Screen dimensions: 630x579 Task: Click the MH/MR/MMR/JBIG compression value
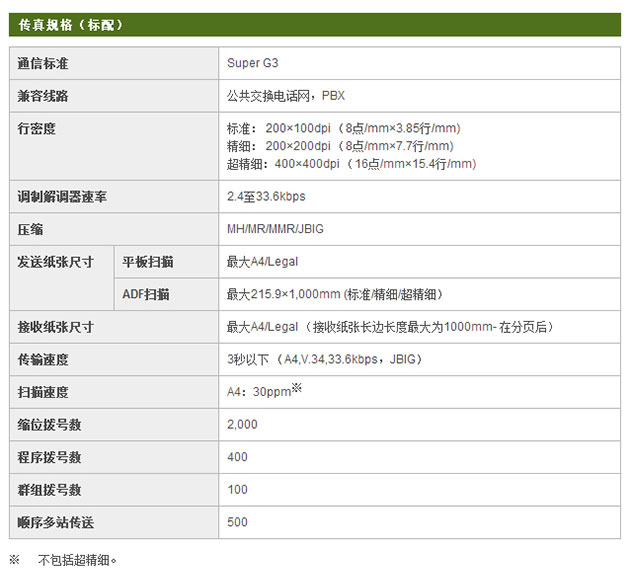click(x=275, y=229)
